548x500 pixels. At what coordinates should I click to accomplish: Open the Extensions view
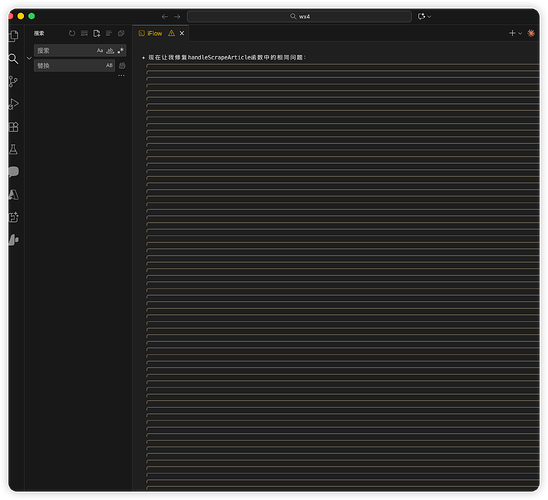pyautogui.click(x=14, y=127)
